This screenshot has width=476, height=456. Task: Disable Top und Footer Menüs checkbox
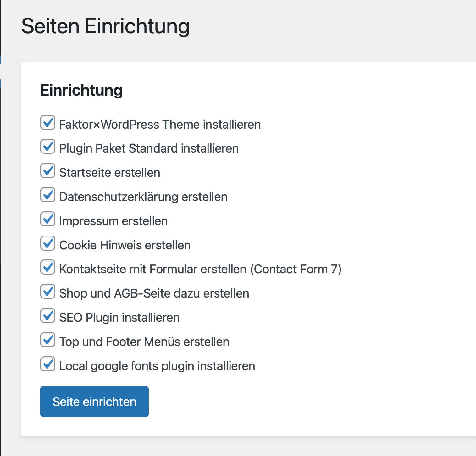coord(48,340)
